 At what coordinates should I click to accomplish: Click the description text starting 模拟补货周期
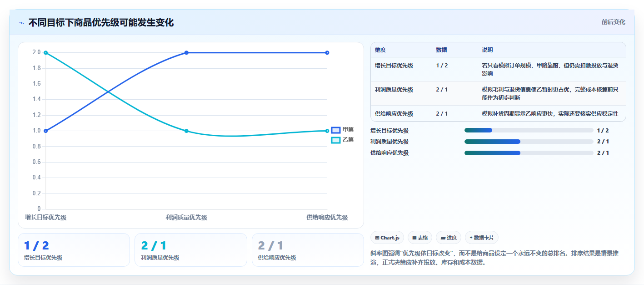pyautogui.click(x=550, y=113)
